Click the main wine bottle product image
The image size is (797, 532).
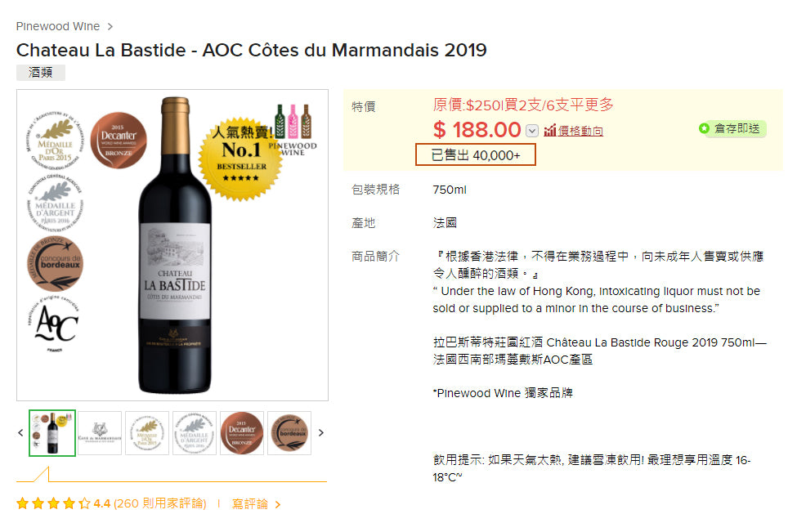174,245
